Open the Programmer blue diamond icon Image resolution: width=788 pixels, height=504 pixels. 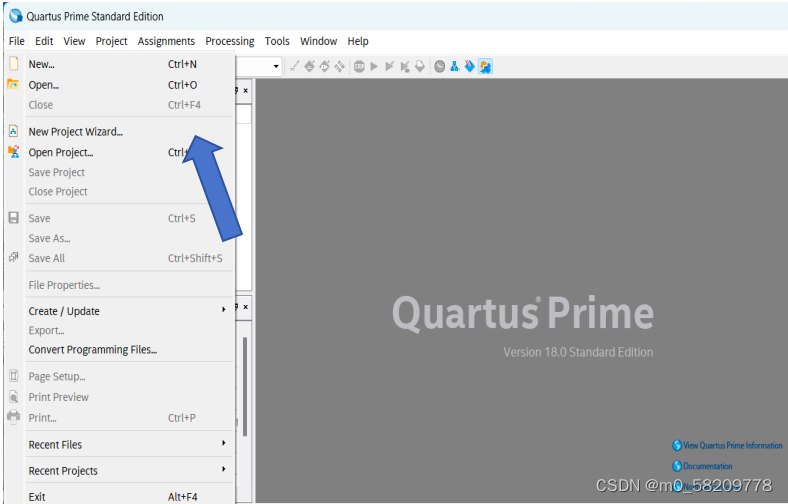pos(469,66)
